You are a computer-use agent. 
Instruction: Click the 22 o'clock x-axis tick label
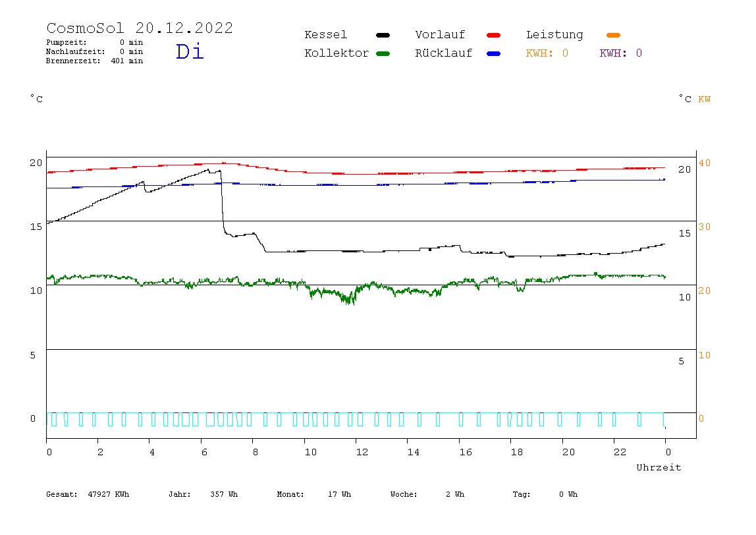[620, 453]
